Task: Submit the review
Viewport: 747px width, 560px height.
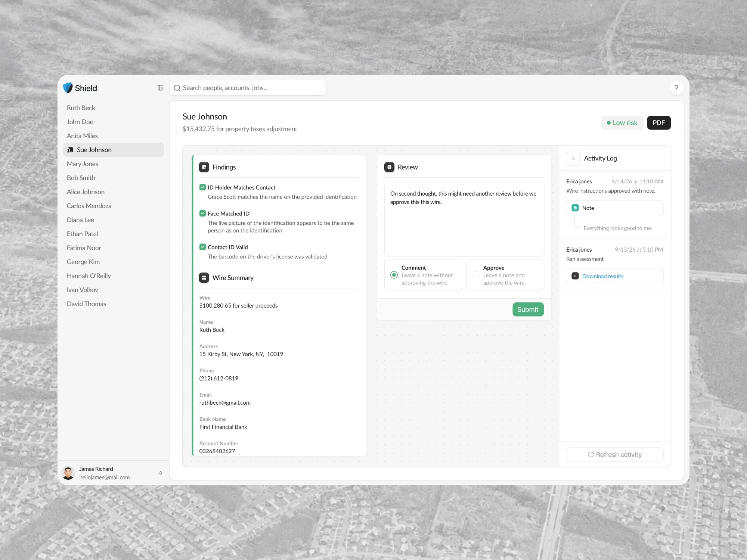Action: coord(528,309)
